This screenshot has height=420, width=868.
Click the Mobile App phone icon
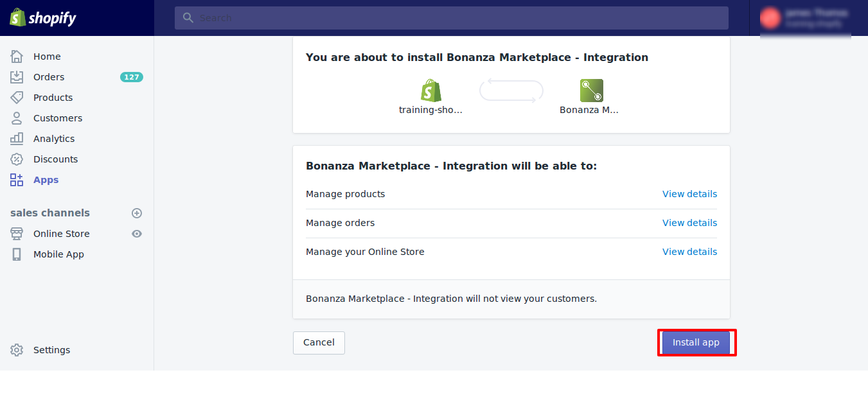point(17,254)
